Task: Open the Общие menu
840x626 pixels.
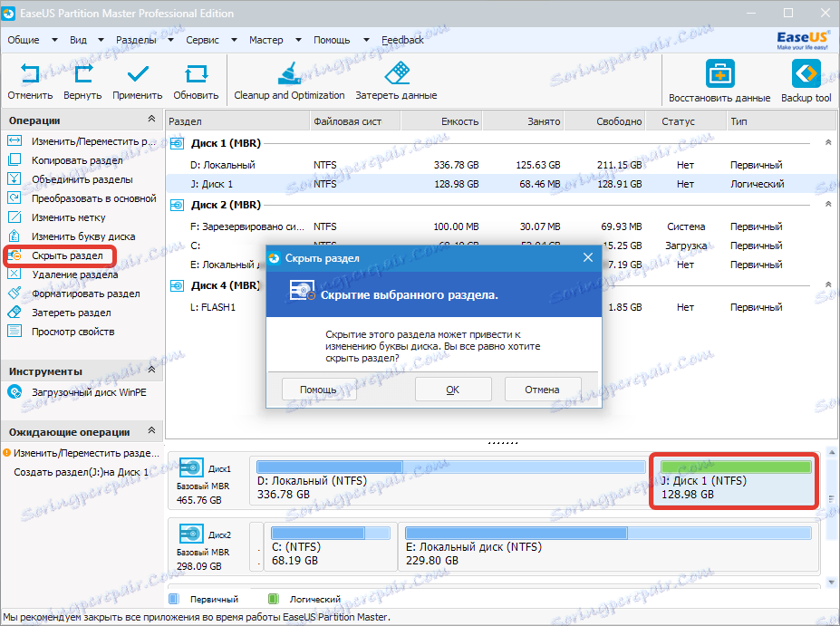Action: (32, 40)
